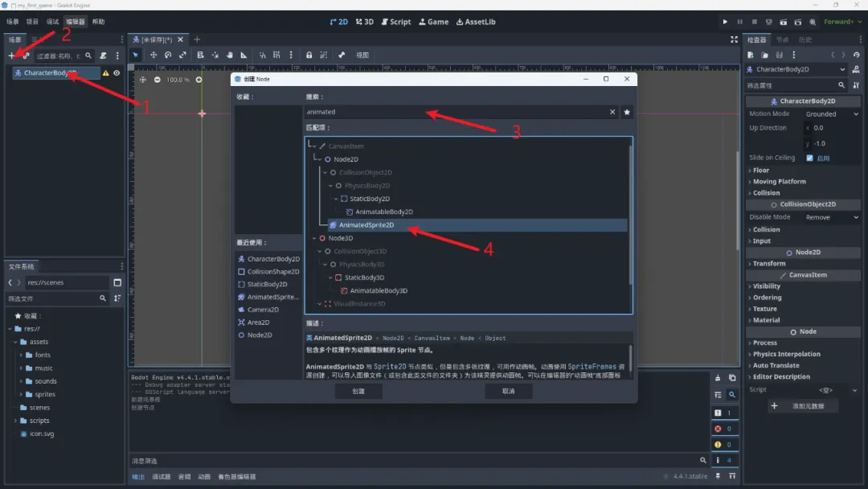Click the zoom out minus button in viewport
Screen dimensions: 868x489
(158, 80)
